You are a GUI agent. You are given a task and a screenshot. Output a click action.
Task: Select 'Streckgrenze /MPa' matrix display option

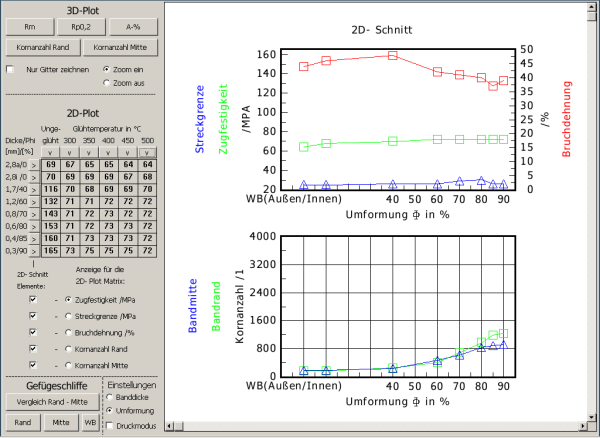click(67, 316)
